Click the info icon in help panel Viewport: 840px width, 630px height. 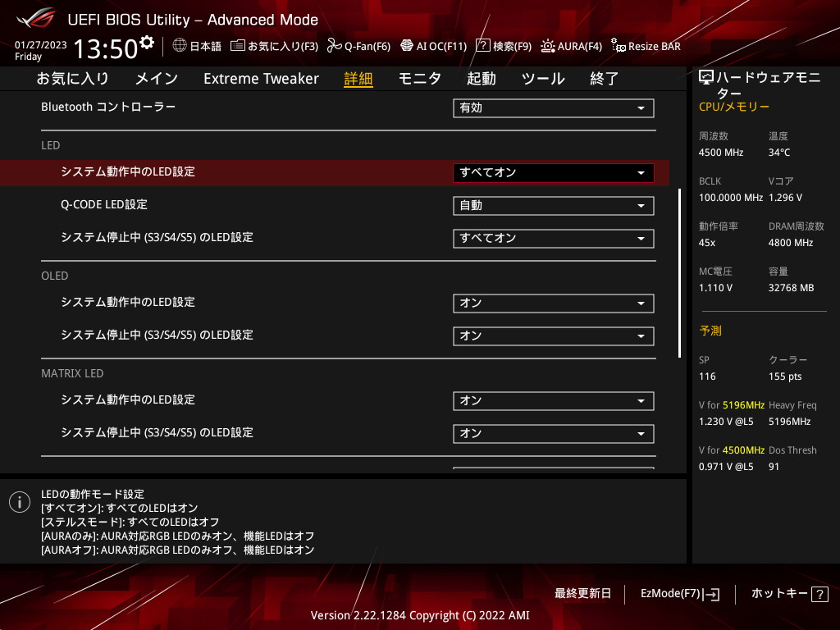point(20,502)
